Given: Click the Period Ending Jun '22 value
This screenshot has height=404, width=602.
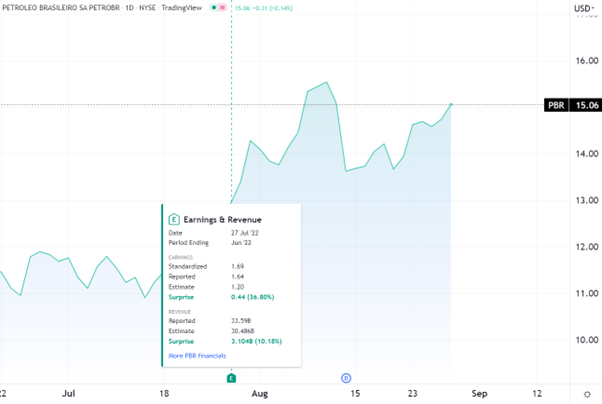Looking at the screenshot, I should pos(241,243).
